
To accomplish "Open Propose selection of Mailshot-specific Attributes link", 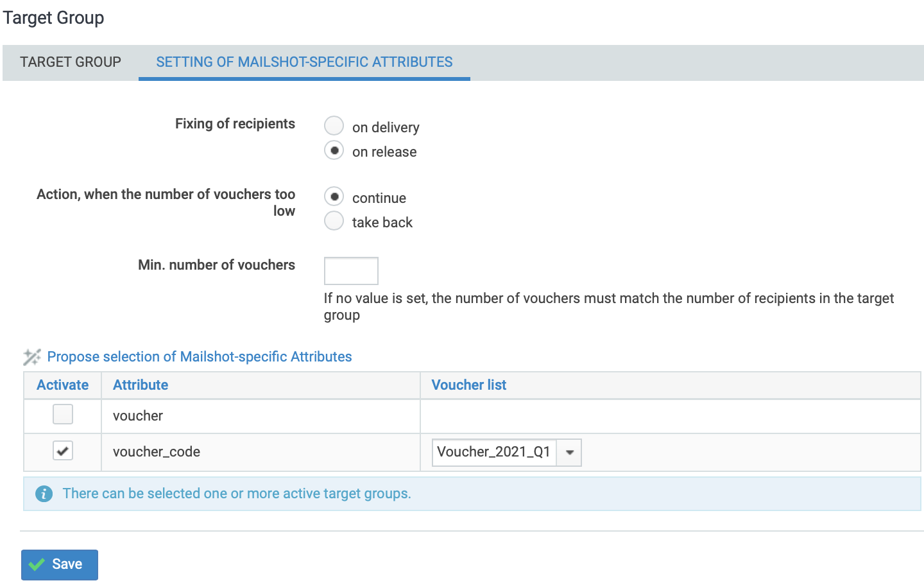I will (x=200, y=356).
